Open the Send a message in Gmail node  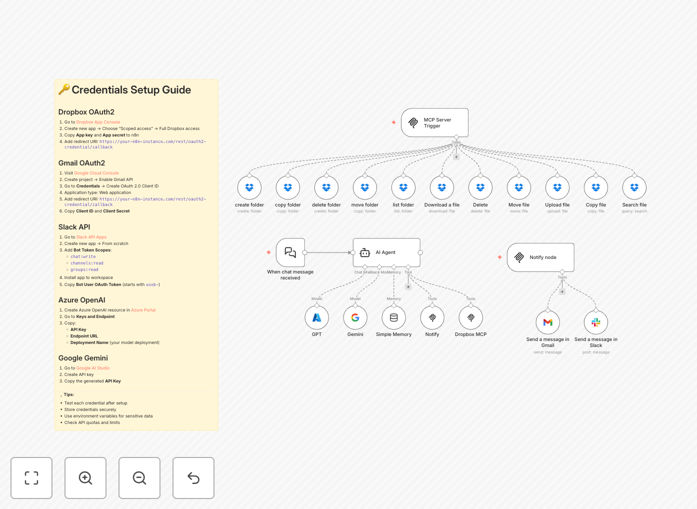click(548, 322)
